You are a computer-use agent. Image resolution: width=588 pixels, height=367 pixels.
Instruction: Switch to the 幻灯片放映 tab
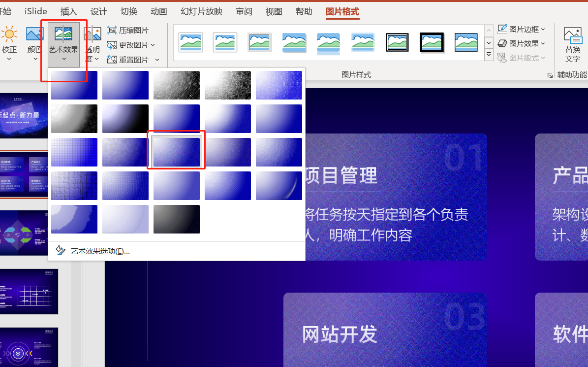201,11
